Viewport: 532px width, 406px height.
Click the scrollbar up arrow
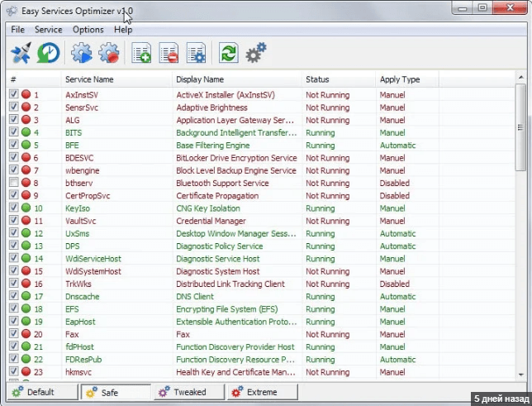[x=520, y=78]
